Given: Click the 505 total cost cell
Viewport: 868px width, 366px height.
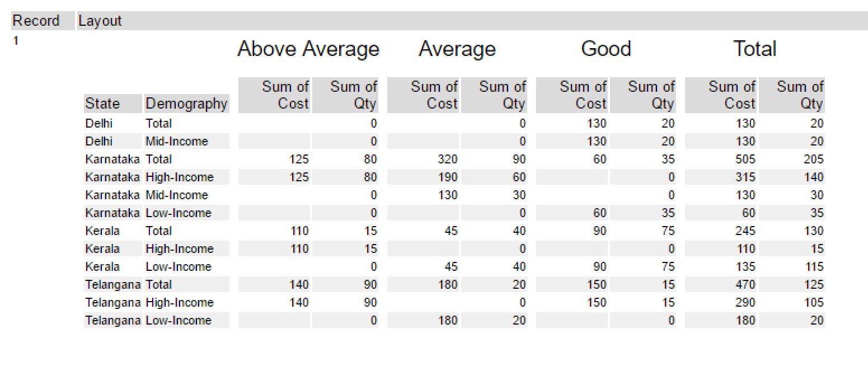Looking at the screenshot, I should tap(745, 159).
